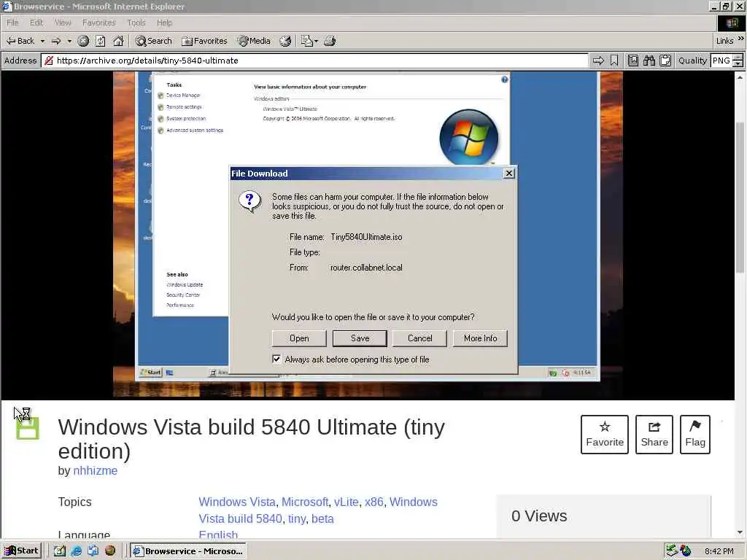Refresh the page using the Refresh icon

coord(100,41)
